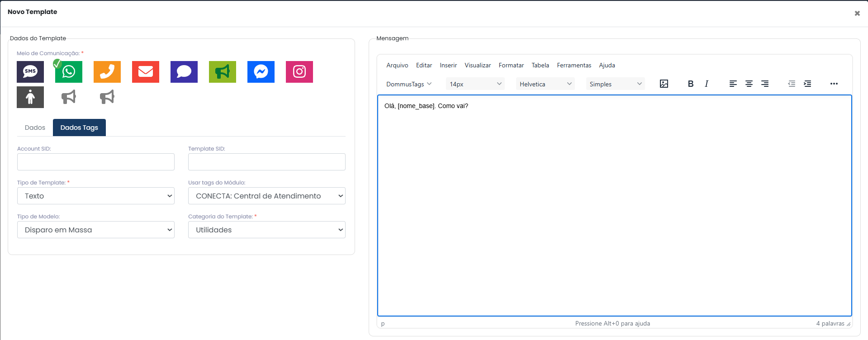
Task: Click the Account SID input field
Action: [x=96, y=162]
